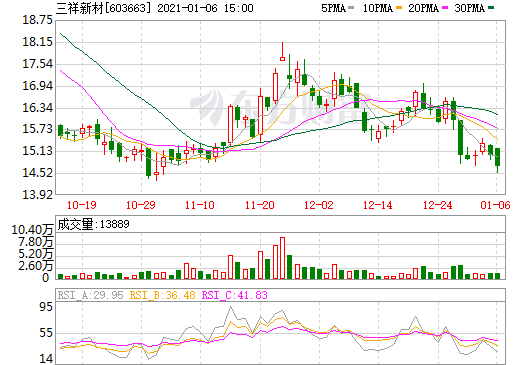This screenshot has width=520, height=365.
Task: Click the 12-24 date label
Action: pos(438,205)
